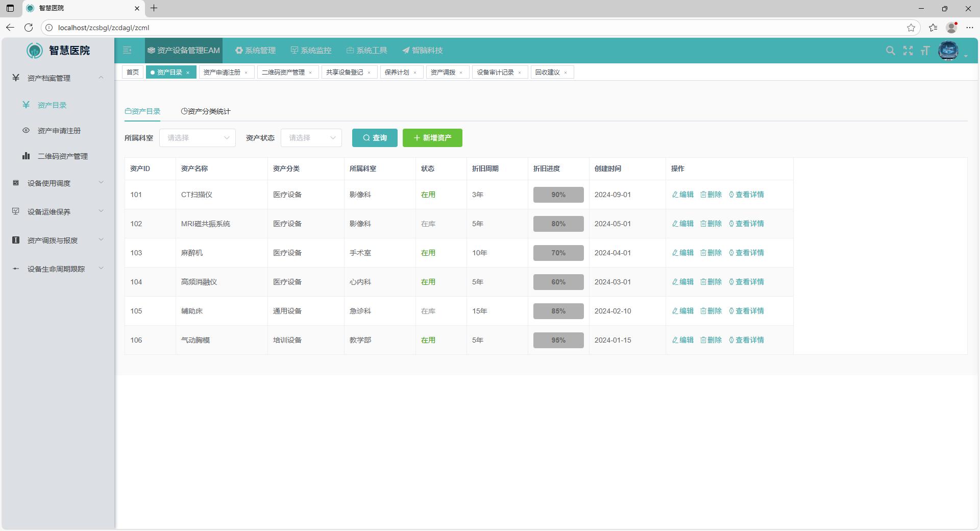The width and height of the screenshot is (980, 531).
Task: Open 二维码资产管理 in the sidebar
Action: pyautogui.click(x=62, y=156)
